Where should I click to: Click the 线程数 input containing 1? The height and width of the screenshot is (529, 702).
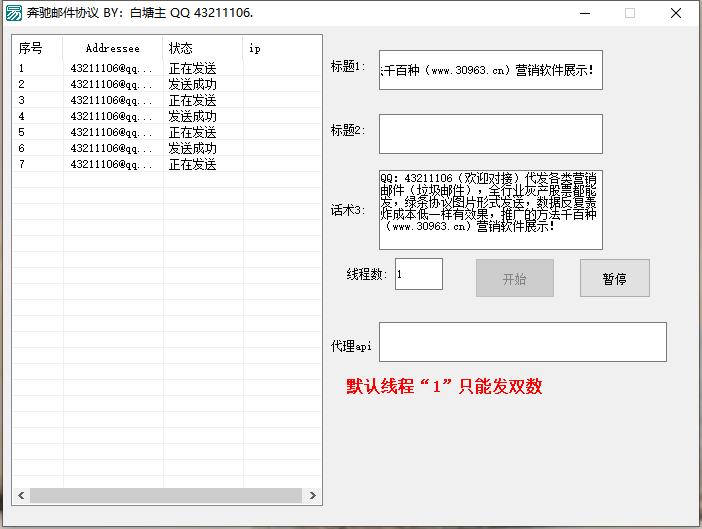[x=419, y=274]
